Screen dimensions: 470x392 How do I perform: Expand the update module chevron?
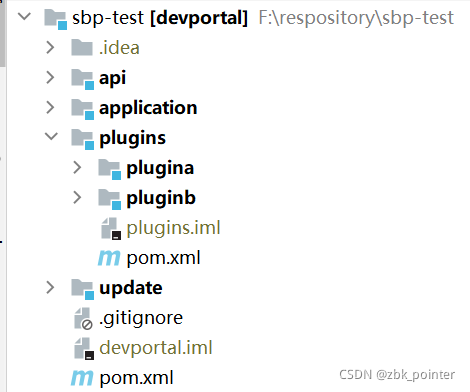click(50, 287)
